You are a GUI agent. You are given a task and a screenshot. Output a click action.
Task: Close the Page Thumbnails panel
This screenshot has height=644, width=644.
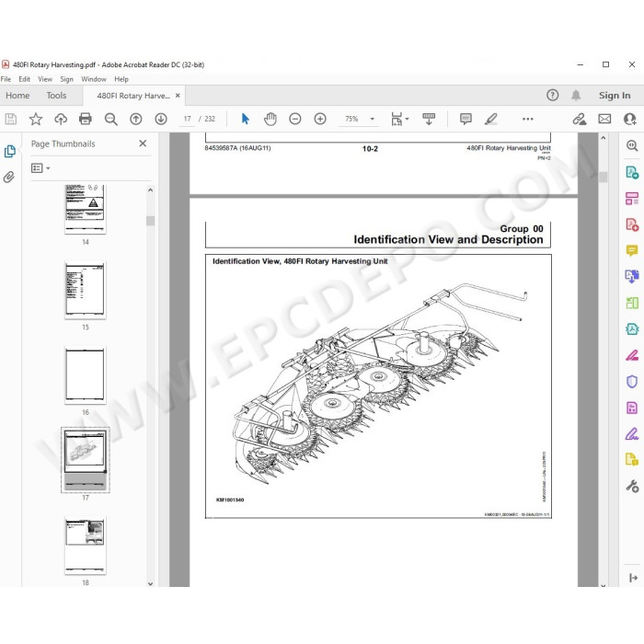(x=143, y=144)
